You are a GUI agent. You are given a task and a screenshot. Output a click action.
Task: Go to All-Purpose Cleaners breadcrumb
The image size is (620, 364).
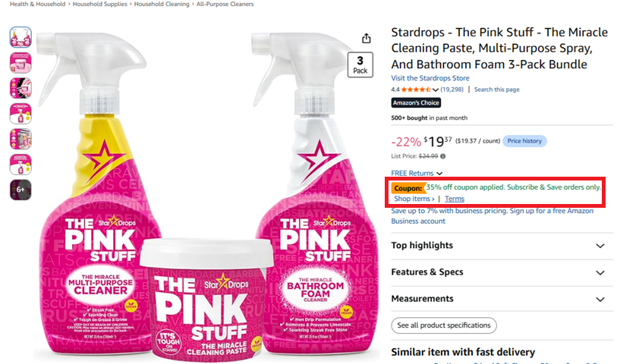pyautogui.click(x=225, y=4)
